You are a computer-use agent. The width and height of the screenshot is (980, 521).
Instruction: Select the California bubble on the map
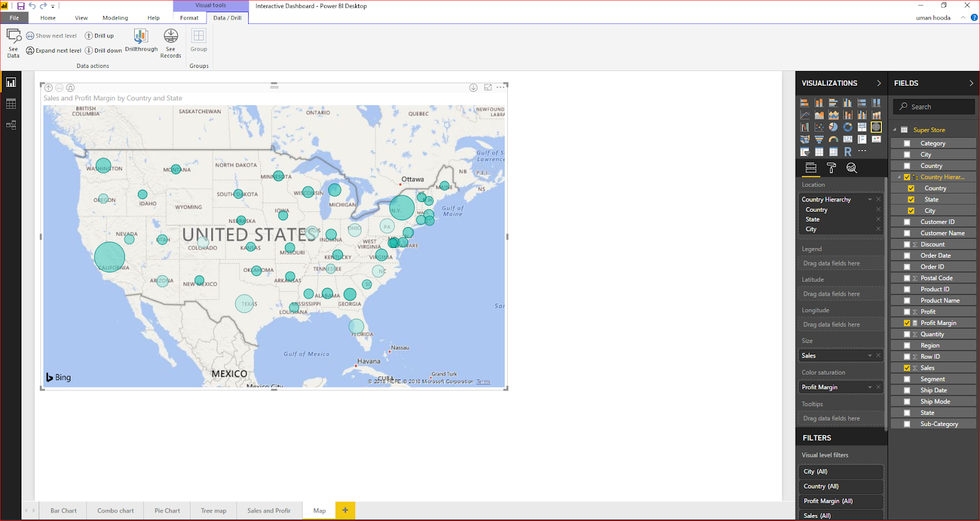click(110, 257)
